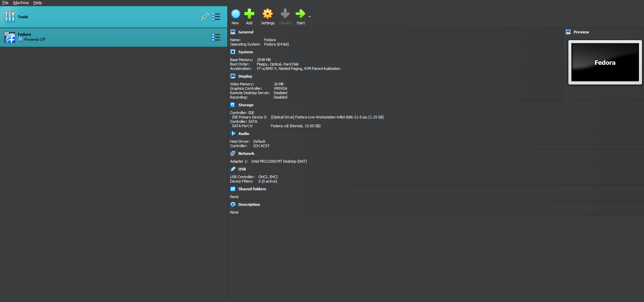Open the General settings heading link
This screenshot has width=644, height=302.
click(246, 32)
